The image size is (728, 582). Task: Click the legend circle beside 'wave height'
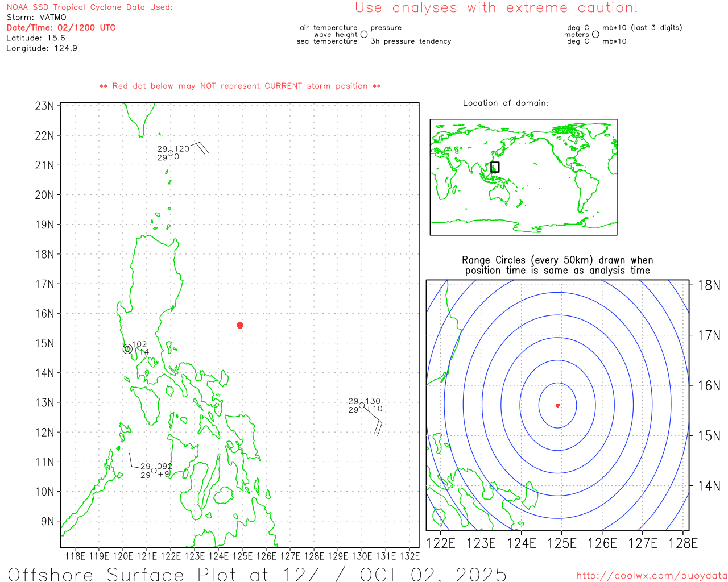click(x=364, y=34)
